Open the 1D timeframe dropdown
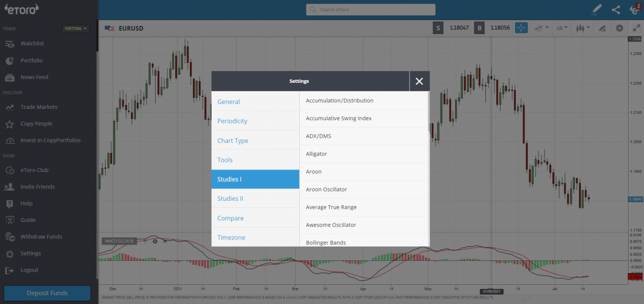The image size is (644, 304). click(562, 28)
